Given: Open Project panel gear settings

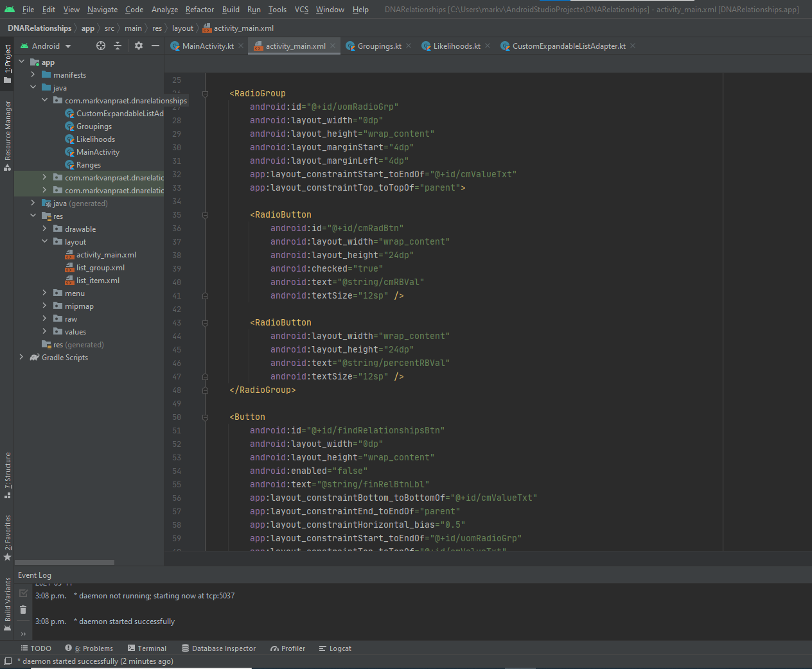Looking at the screenshot, I should point(139,46).
